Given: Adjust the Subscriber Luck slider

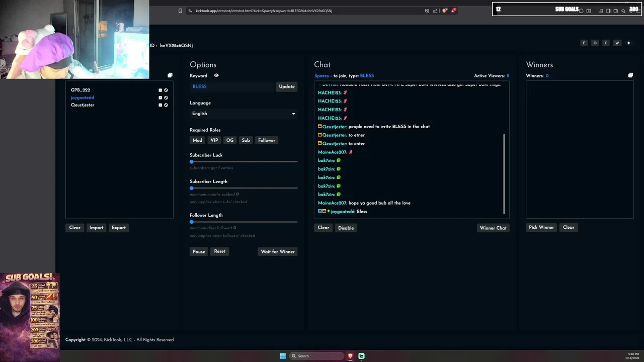Looking at the screenshot, I should 244,162.
